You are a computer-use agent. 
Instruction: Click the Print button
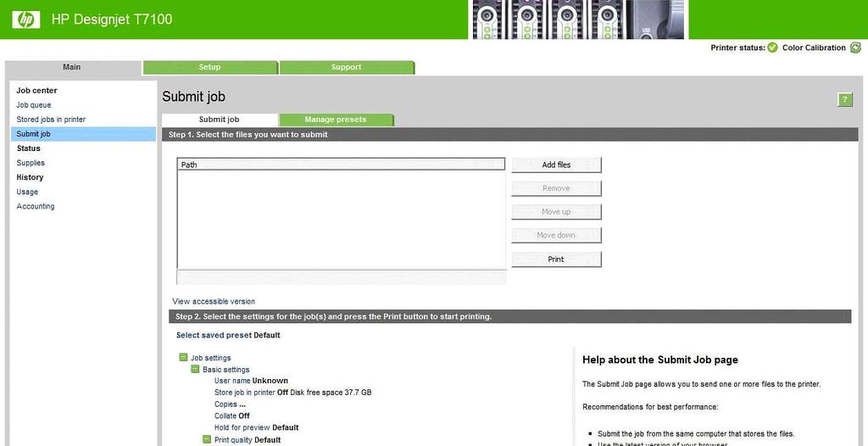pos(556,259)
